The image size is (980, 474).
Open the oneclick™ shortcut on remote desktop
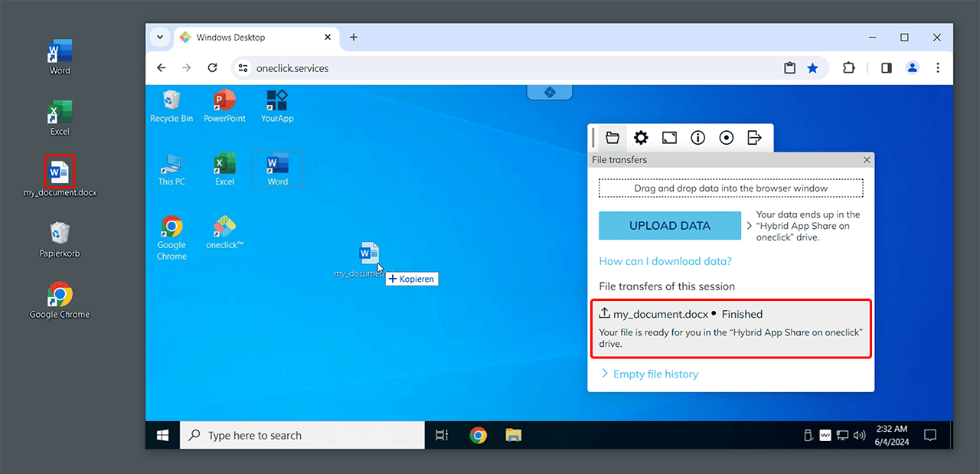[x=224, y=232]
